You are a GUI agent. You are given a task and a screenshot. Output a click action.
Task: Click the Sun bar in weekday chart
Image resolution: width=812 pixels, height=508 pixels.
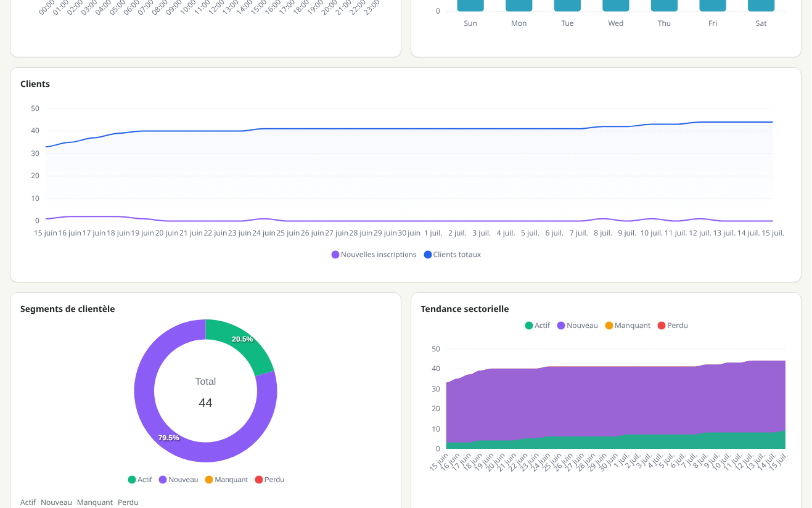(470, 5)
